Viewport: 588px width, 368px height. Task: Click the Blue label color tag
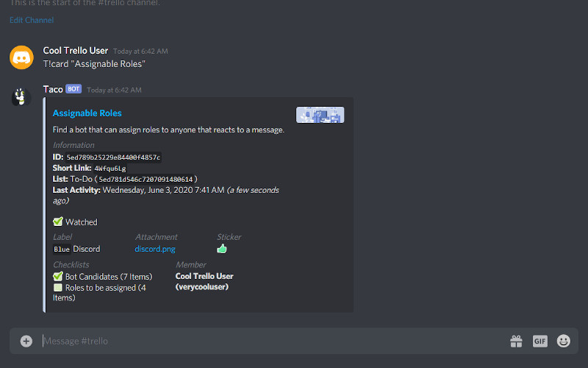tap(62, 250)
